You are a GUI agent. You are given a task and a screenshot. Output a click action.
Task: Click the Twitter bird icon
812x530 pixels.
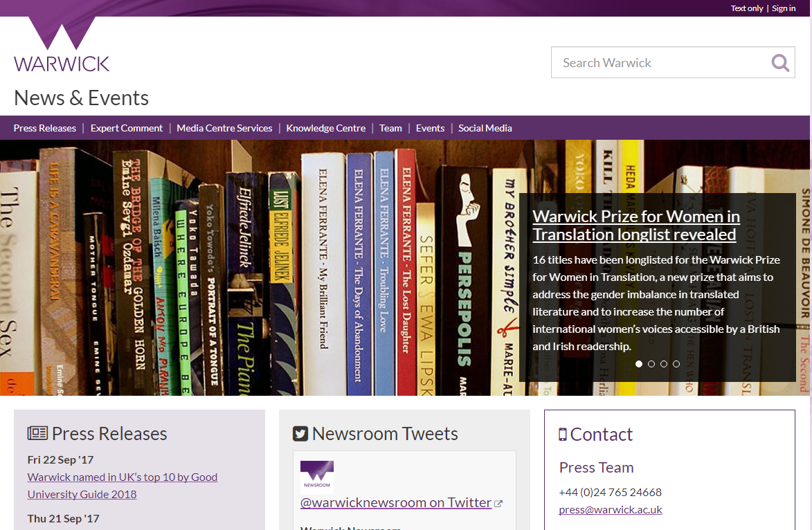point(300,434)
